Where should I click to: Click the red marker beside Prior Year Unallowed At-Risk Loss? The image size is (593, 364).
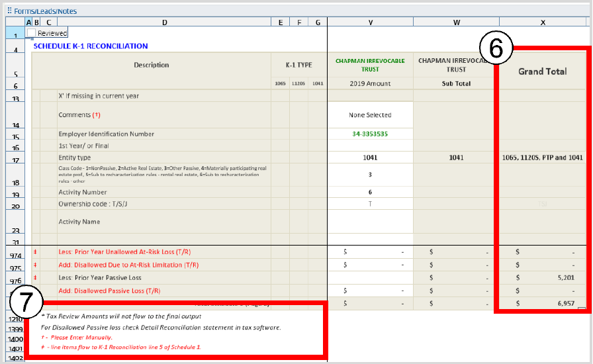click(35, 252)
